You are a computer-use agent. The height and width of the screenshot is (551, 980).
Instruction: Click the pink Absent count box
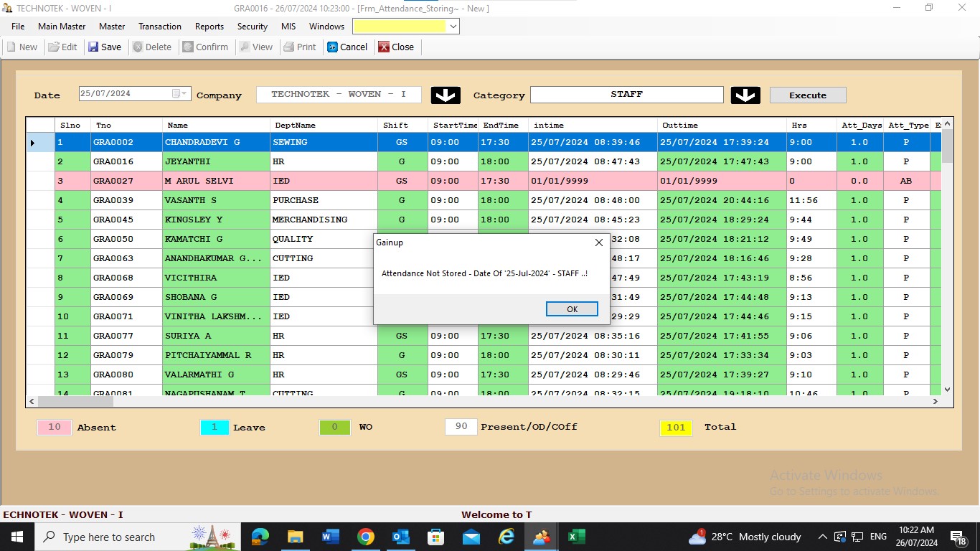pos(55,428)
